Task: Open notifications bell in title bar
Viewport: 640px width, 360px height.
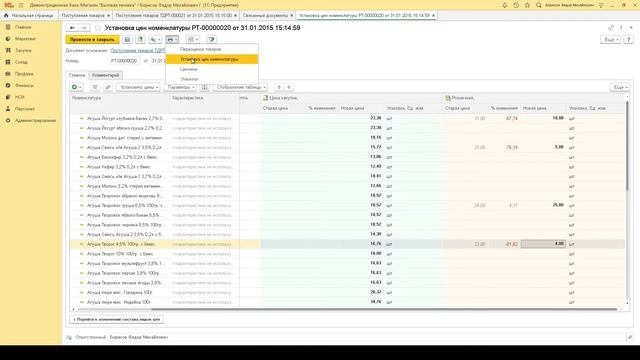Action: (504, 5)
